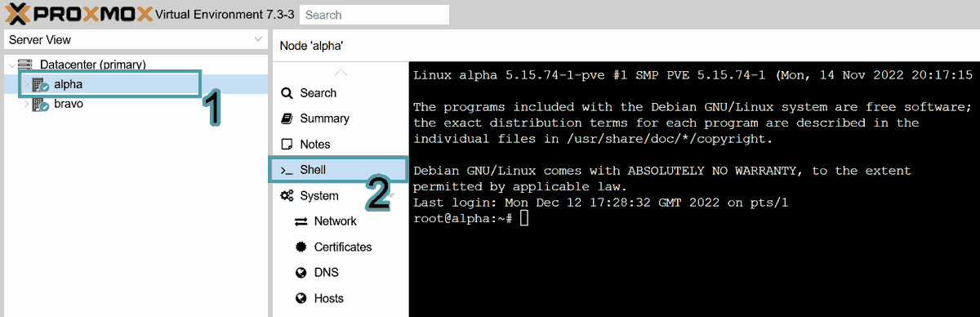Click the alpha node server icon
This screenshot has width=980, height=317.
tap(41, 84)
